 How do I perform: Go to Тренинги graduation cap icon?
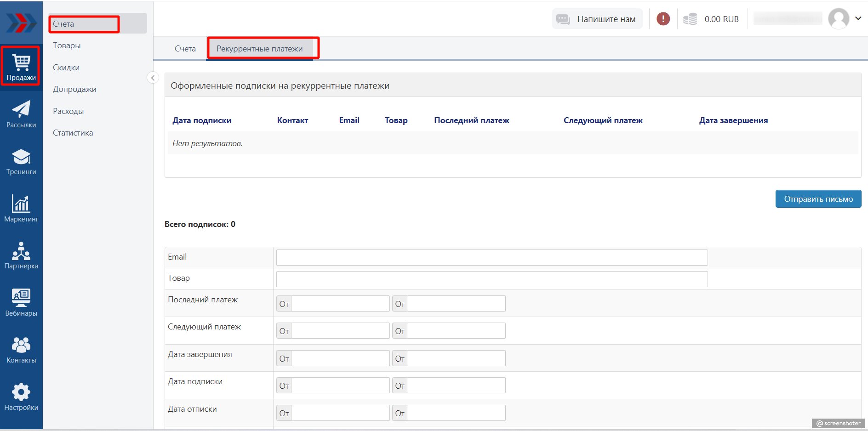tap(21, 161)
